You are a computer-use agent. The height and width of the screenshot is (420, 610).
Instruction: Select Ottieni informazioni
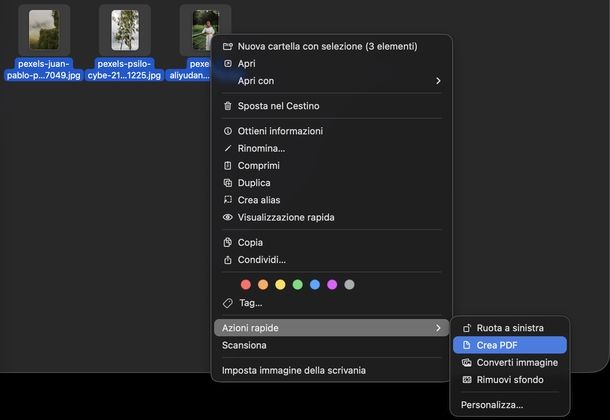331,131
